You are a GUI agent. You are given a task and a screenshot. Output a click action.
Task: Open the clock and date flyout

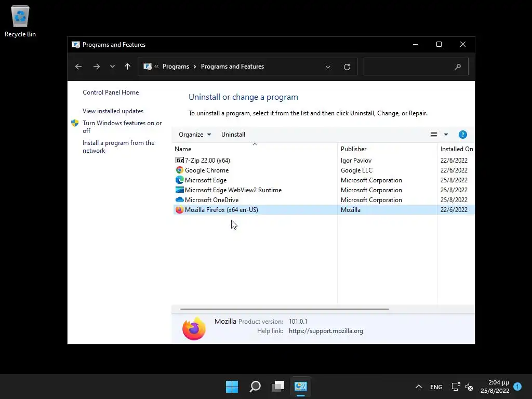pyautogui.click(x=495, y=387)
